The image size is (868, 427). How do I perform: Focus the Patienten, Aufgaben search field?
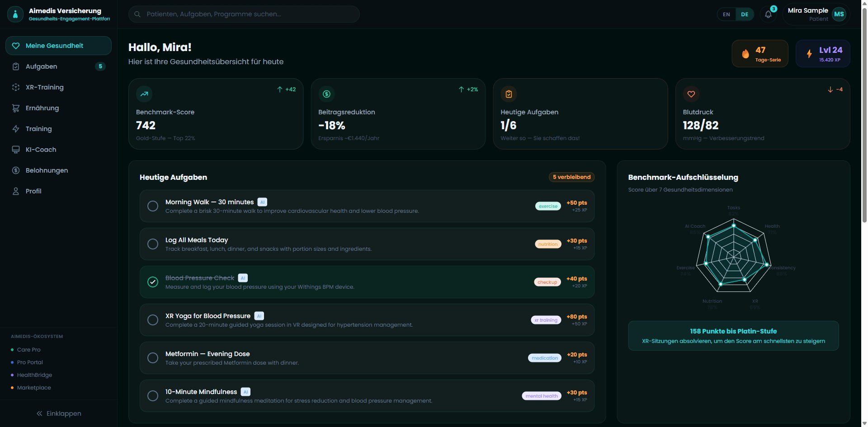(x=244, y=14)
